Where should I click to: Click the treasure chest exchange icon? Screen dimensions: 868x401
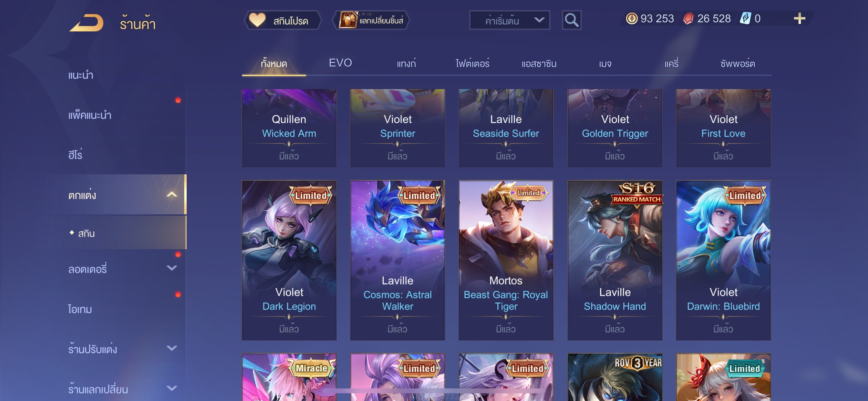pyautogui.click(x=347, y=20)
